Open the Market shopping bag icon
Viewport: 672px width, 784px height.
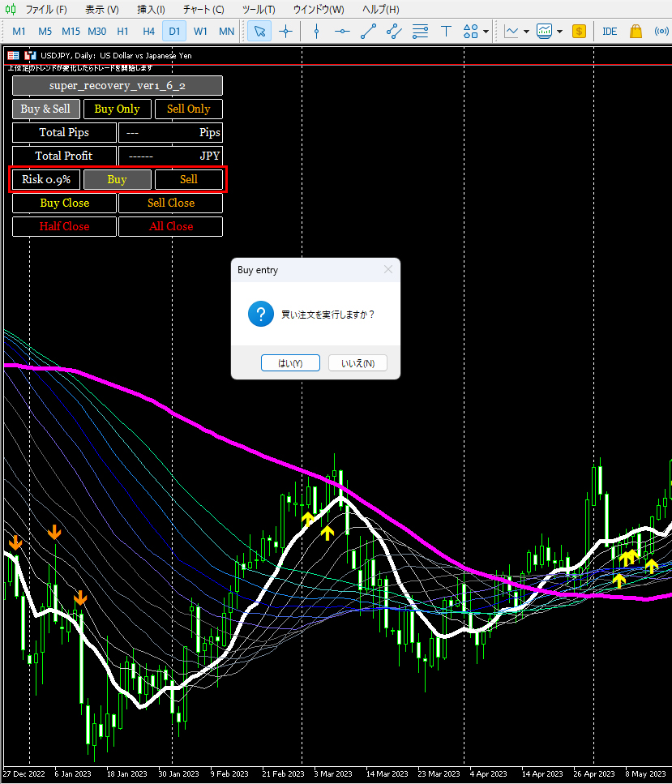click(636, 32)
